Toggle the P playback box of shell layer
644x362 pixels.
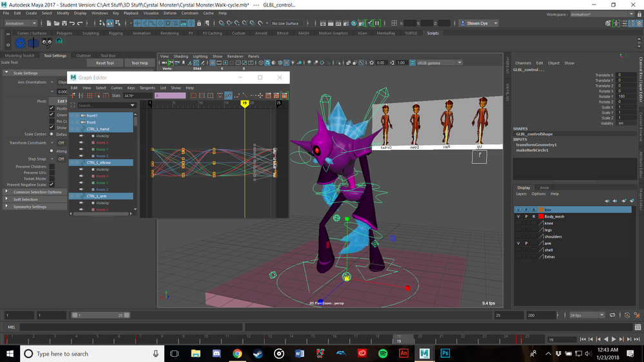pos(526,250)
